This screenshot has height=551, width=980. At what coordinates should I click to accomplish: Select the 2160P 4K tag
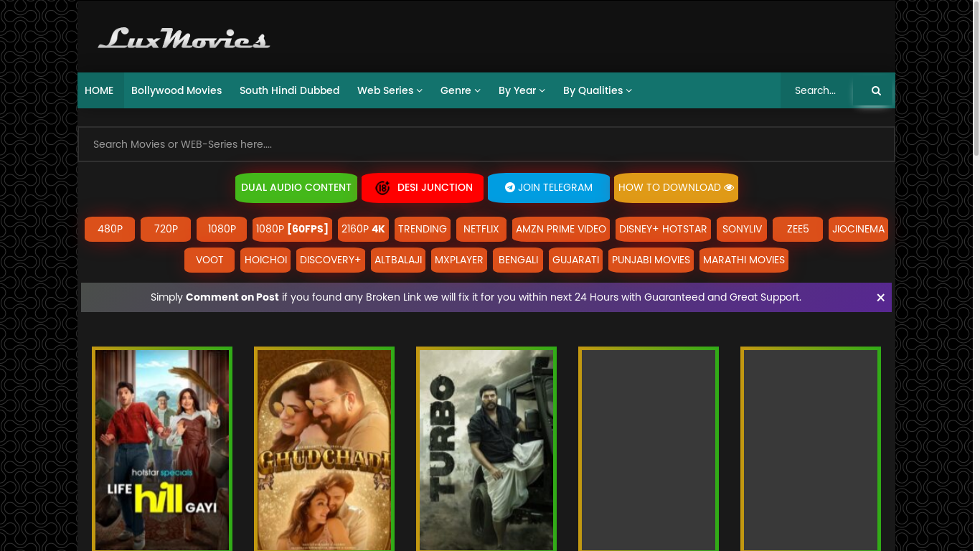[363, 229]
